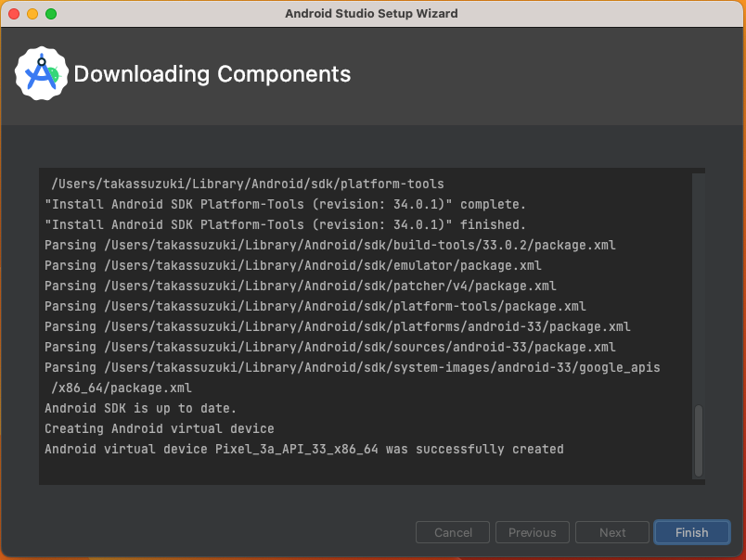The width and height of the screenshot is (746, 560).
Task: Minimize the Setup Wizard window
Action: (32, 14)
